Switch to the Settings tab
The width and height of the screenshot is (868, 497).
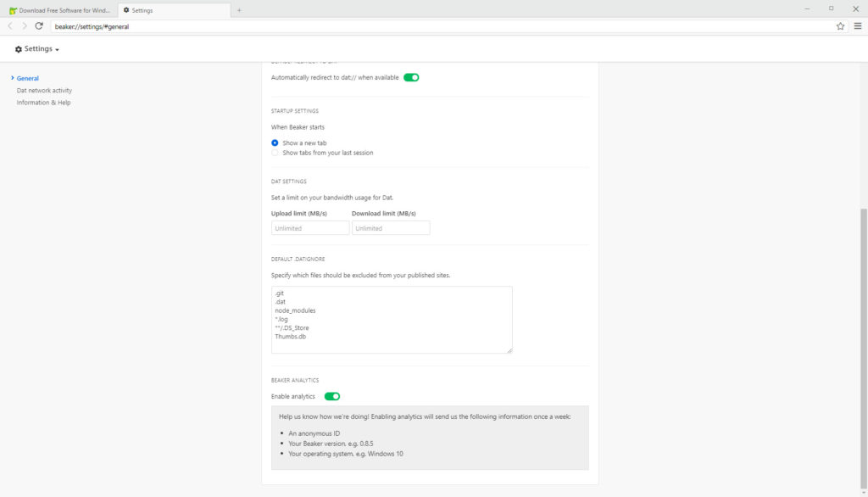coord(174,10)
